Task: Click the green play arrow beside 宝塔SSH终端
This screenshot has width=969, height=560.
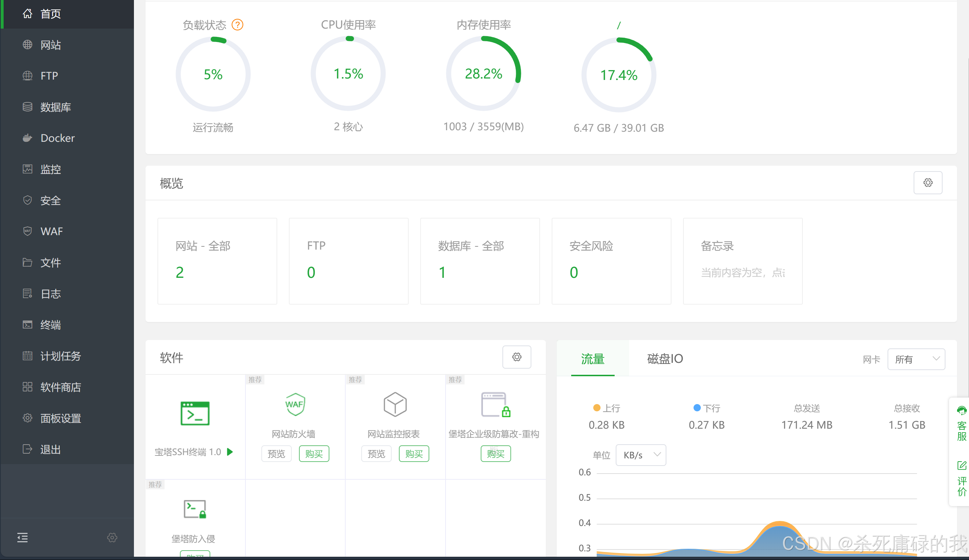Action: click(x=230, y=451)
